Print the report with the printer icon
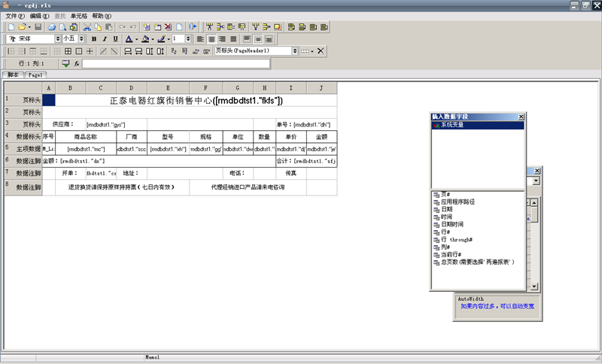This screenshot has height=364, width=602. [51, 27]
